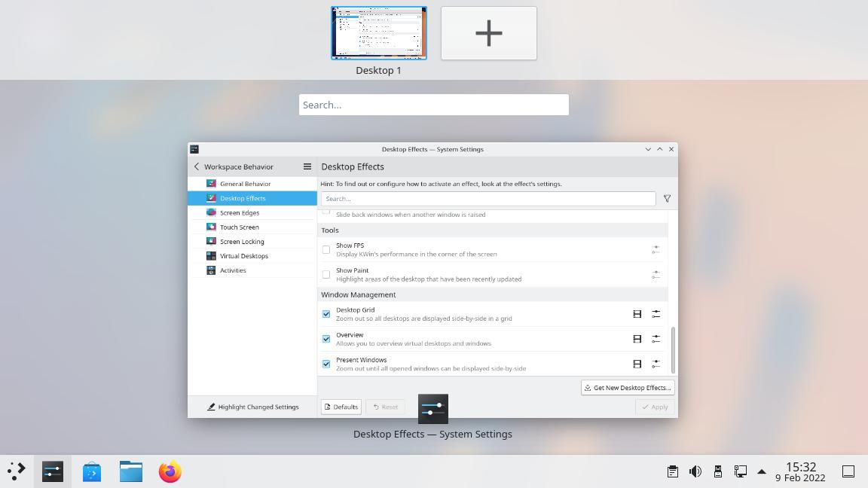Screen dimensions: 868x488
Task: Click the audio volume tray icon
Action: pos(695,471)
